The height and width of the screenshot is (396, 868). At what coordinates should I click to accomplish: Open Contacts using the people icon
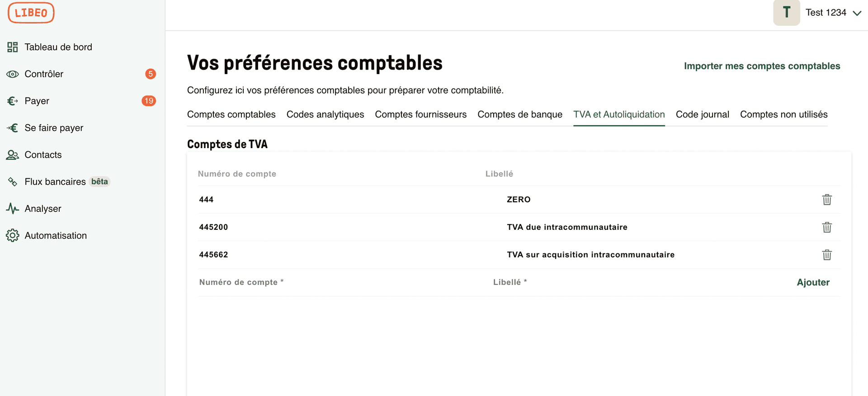pyautogui.click(x=13, y=154)
